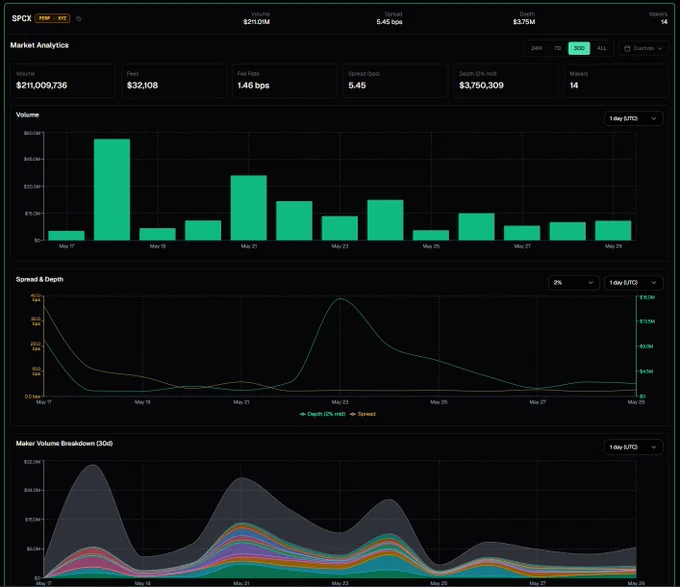Open the Spread & Depth interval dropdown
This screenshot has width=680, height=587.
pos(633,283)
